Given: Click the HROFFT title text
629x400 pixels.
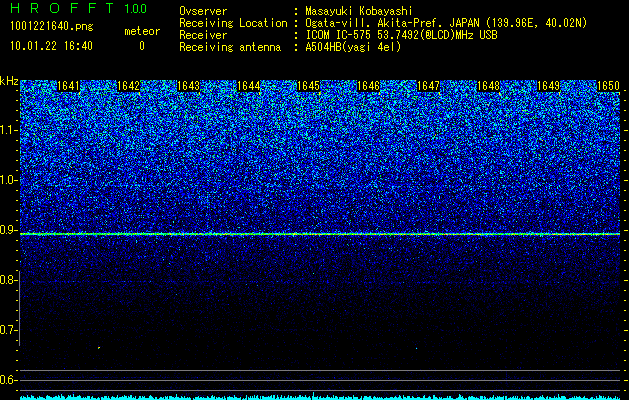Looking at the screenshot, I should click(x=62, y=8).
